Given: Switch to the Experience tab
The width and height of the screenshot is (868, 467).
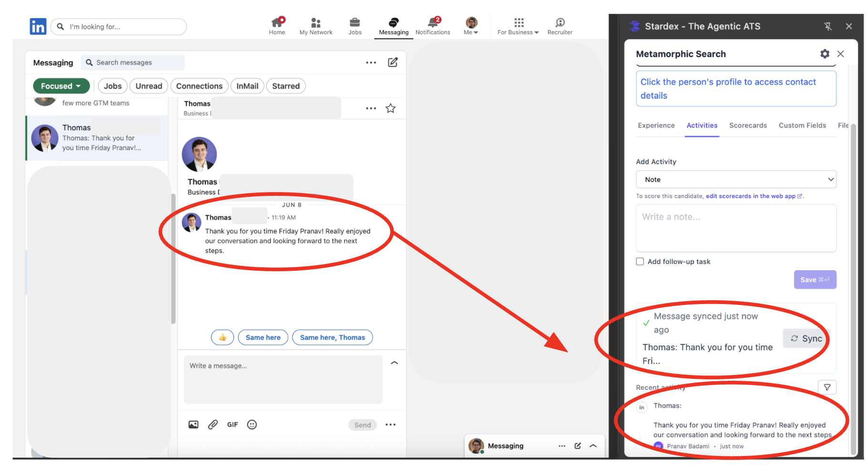Looking at the screenshot, I should (656, 125).
